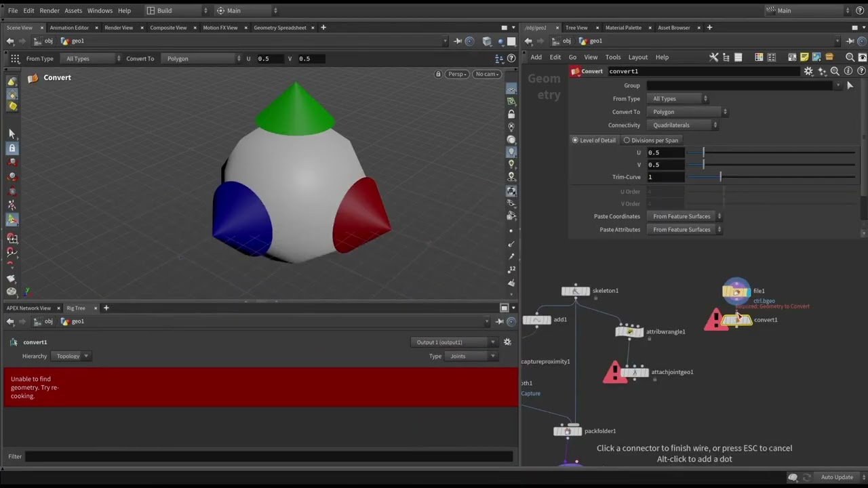
Task: Select the file1 node icon
Action: click(x=736, y=291)
